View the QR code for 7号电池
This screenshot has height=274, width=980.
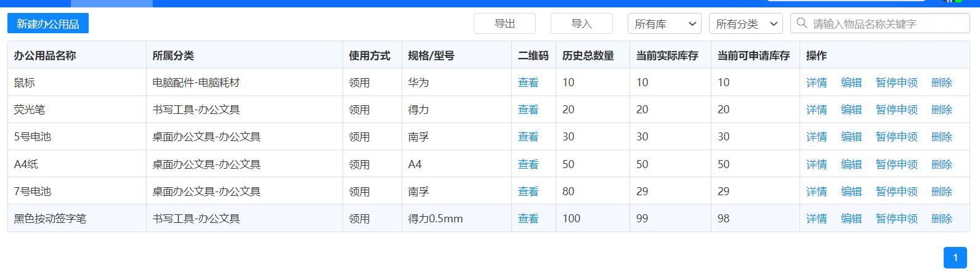click(528, 191)
